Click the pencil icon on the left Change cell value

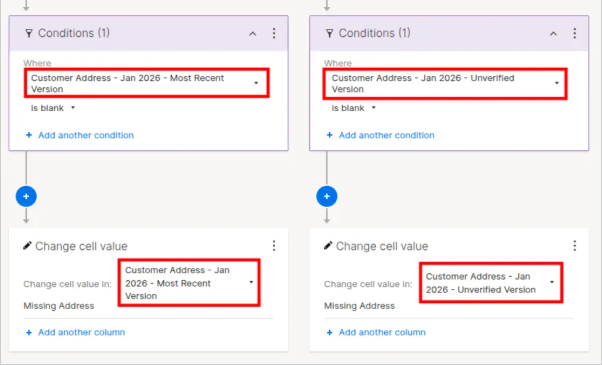[x=27, y=246]
